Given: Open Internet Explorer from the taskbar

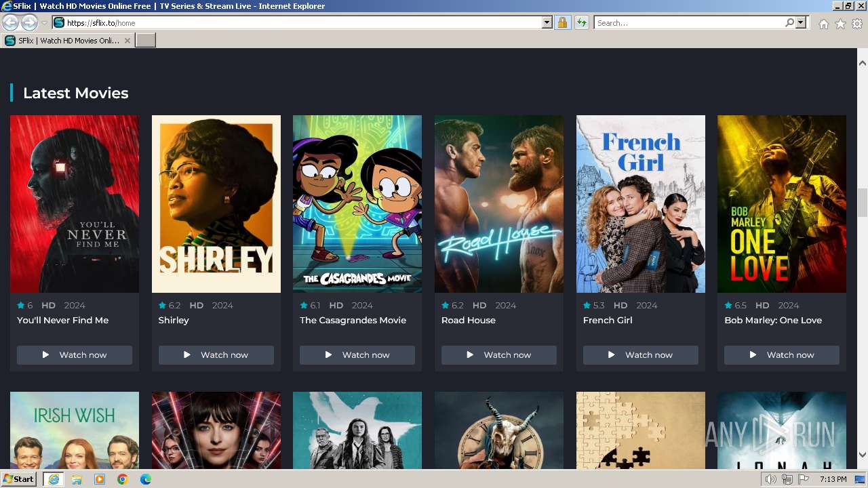Looking at the screenshot, I should (x=53, y=479).
